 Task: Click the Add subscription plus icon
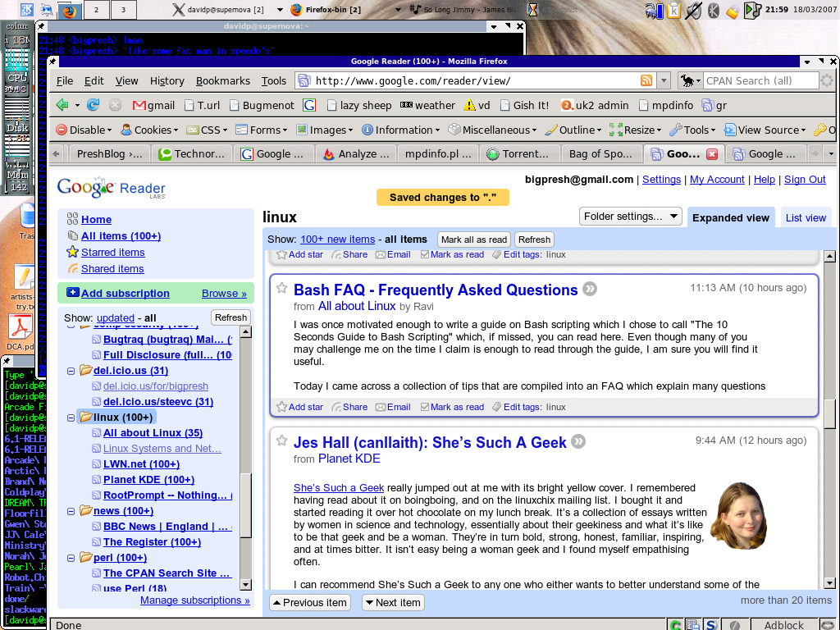(72, 293)
